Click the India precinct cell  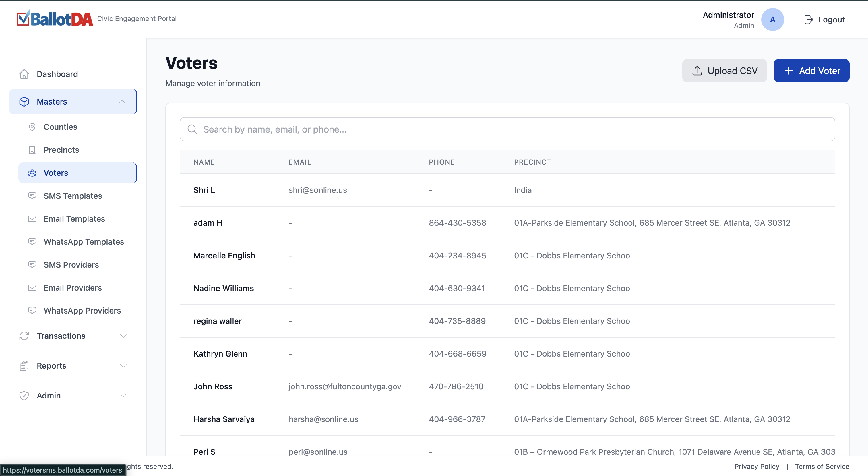coord(523,190)
